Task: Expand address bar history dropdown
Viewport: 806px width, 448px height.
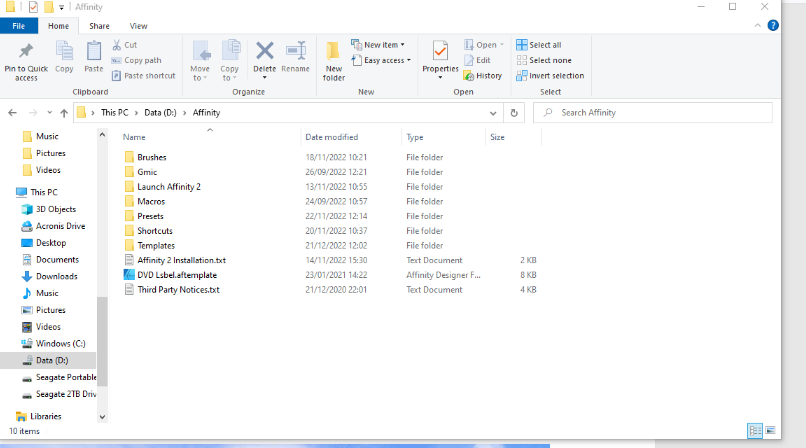Action: point(493,113)
